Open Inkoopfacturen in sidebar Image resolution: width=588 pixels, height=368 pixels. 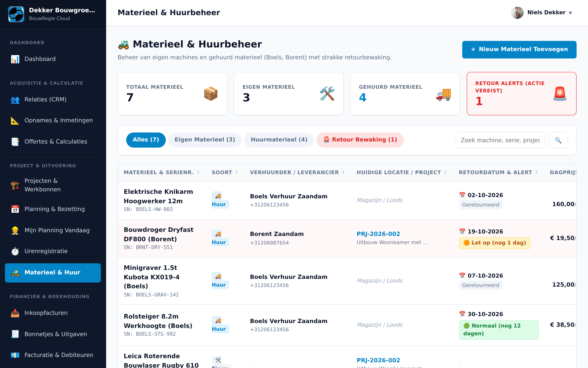coord(53,313)
